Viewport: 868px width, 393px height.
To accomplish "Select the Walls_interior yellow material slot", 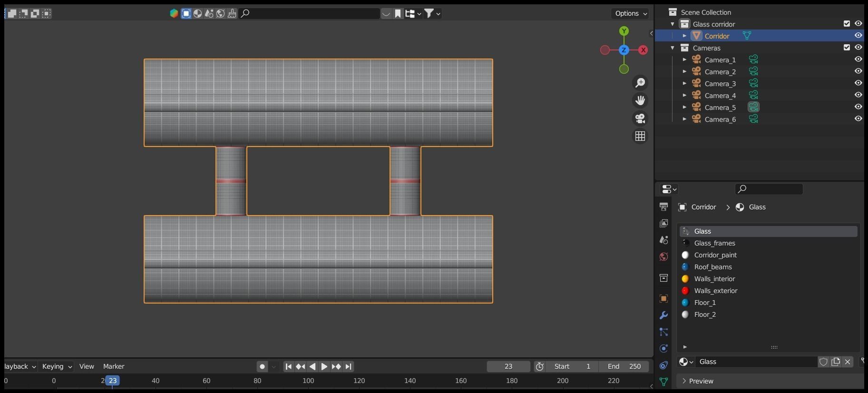I will coord(769,279).
